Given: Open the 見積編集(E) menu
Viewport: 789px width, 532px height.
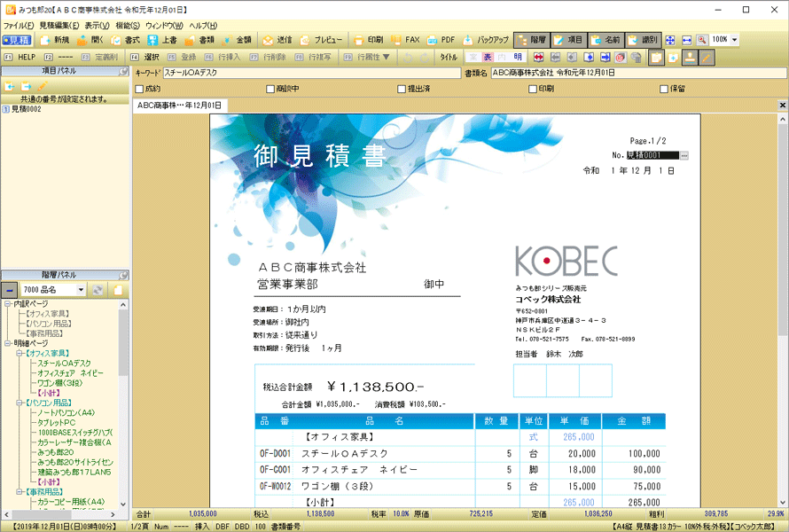Looking at the screenshot, I should point(59,26).
